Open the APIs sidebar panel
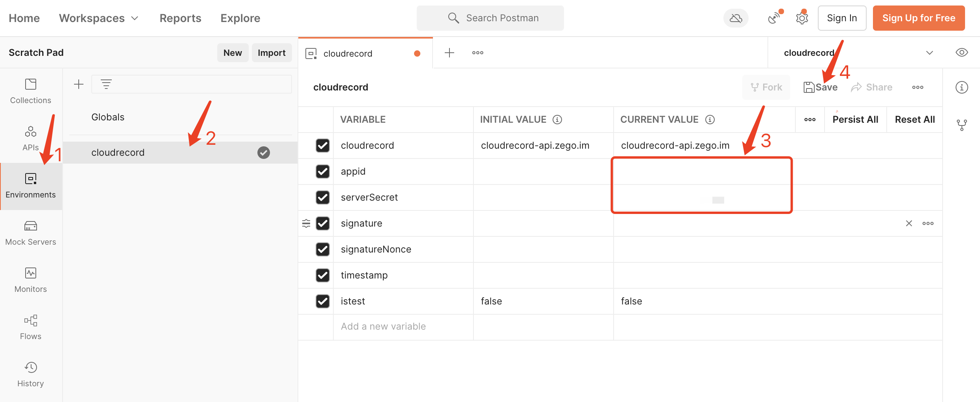The width and height of the screenshot is (980, 402). (x=31, y=139)
